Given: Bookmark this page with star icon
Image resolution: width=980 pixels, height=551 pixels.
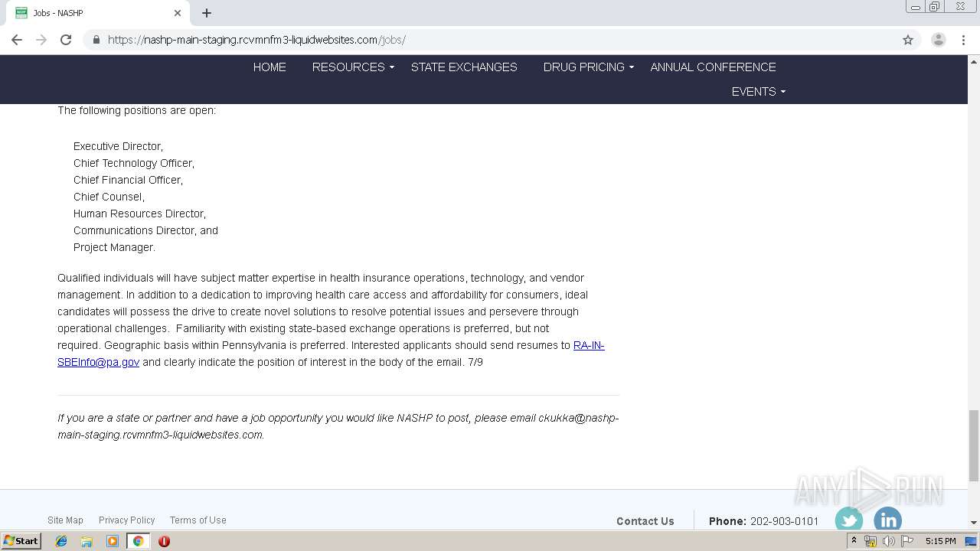Looking at the screenshot, I should tap(908, 40).
